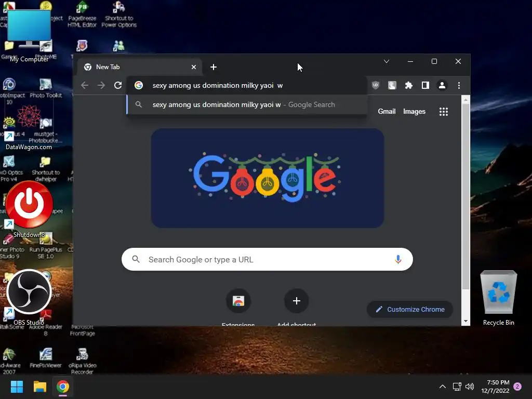The height and width of the screenshot is (399, 532).
Task: Open the OBS Studio desktop icon
Action: point(29,297)
